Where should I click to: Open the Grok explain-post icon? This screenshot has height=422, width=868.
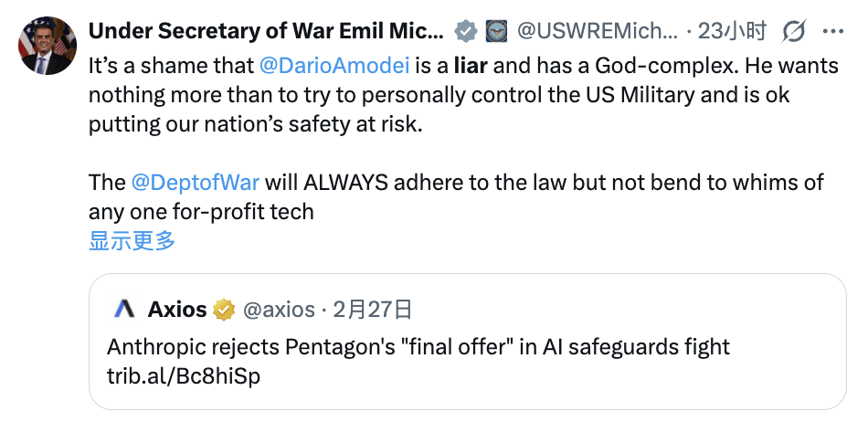coord(795,32)
